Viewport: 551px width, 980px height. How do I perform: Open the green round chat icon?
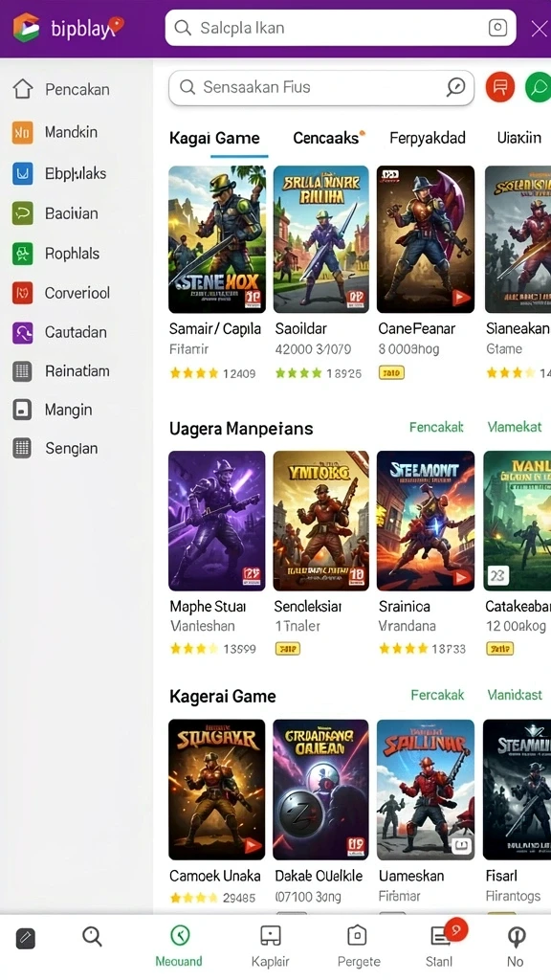tap(539, 87)
